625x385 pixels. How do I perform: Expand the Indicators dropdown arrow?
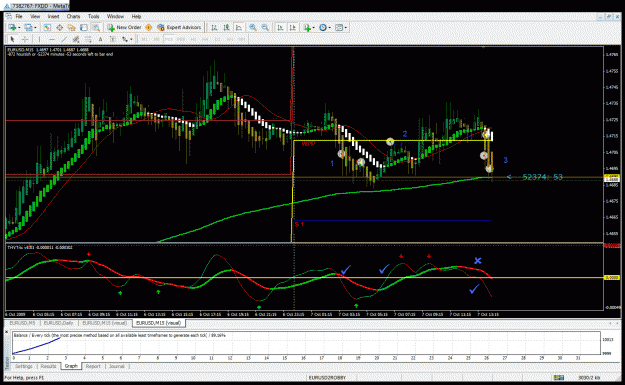tap(314, 28)
